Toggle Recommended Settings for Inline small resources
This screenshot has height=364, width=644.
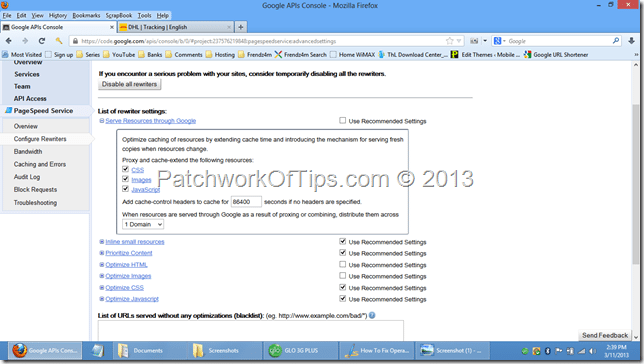[343, 241]
